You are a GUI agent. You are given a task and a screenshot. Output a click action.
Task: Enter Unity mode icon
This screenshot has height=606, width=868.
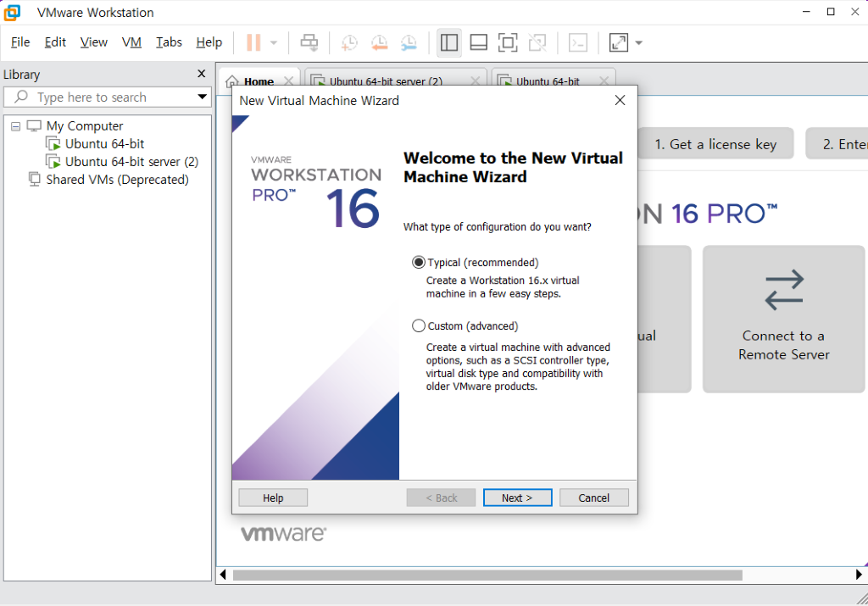[x=537, y=42]
